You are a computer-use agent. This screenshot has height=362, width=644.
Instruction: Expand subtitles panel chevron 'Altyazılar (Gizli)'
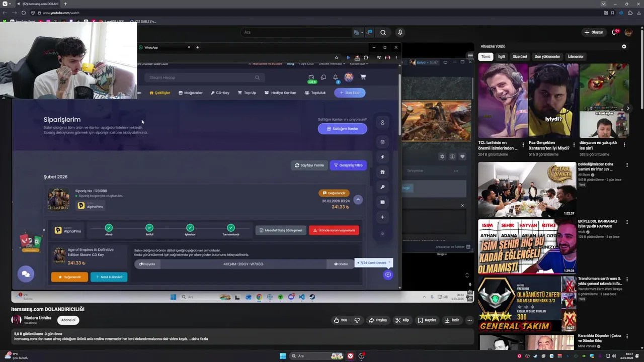(x=624, y=46)
